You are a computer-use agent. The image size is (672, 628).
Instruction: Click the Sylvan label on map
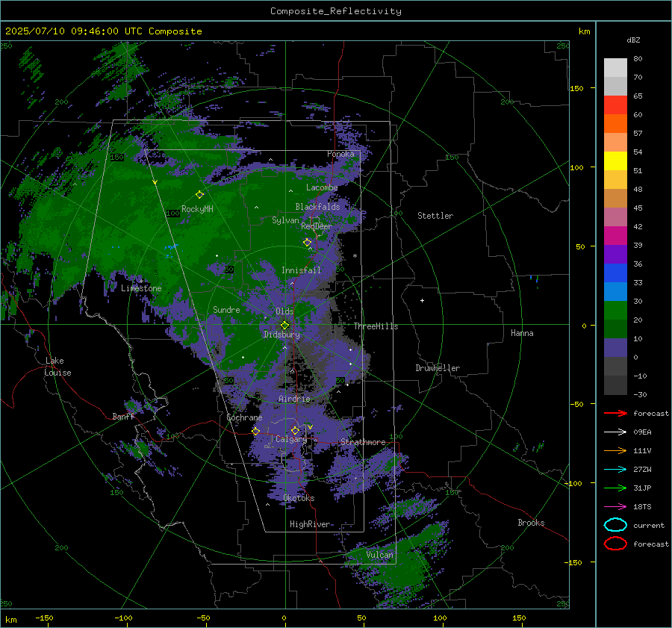(285, 220)
